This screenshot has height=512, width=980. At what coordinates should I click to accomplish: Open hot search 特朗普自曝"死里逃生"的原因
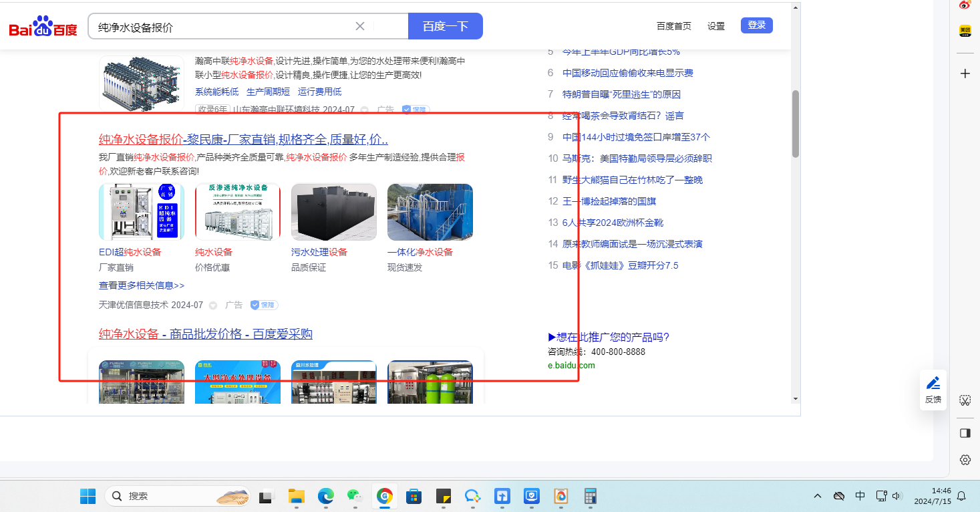pyautogui.click(x=622, y=94)
